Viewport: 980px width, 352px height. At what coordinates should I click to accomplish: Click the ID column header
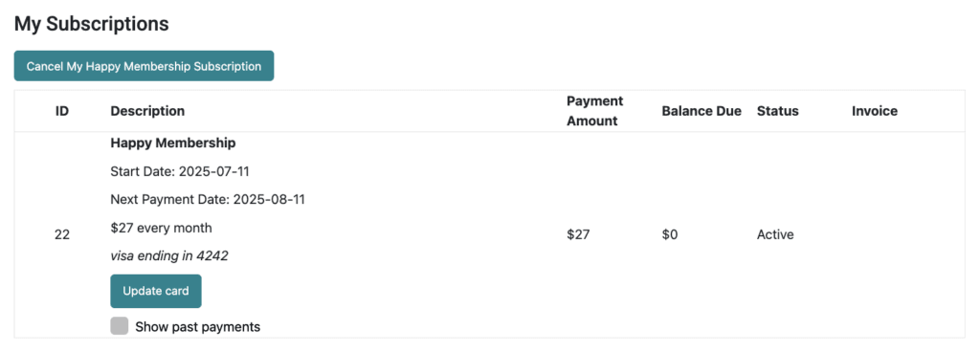click(62, 111)
